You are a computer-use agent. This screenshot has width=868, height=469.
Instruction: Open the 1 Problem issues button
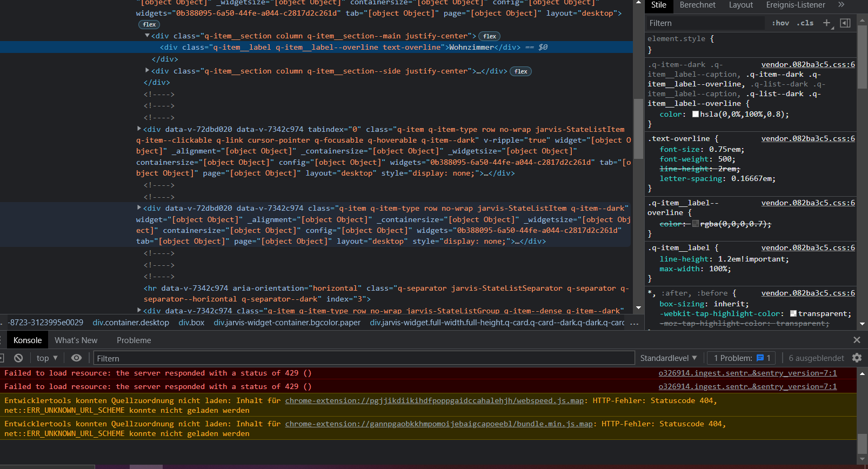(x=742, y=358)
